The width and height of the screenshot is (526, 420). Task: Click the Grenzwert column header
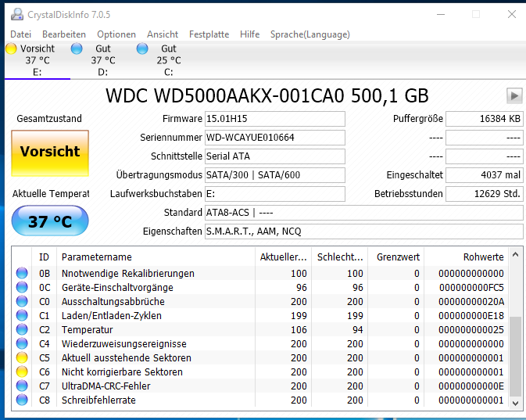tap(396, 257)
